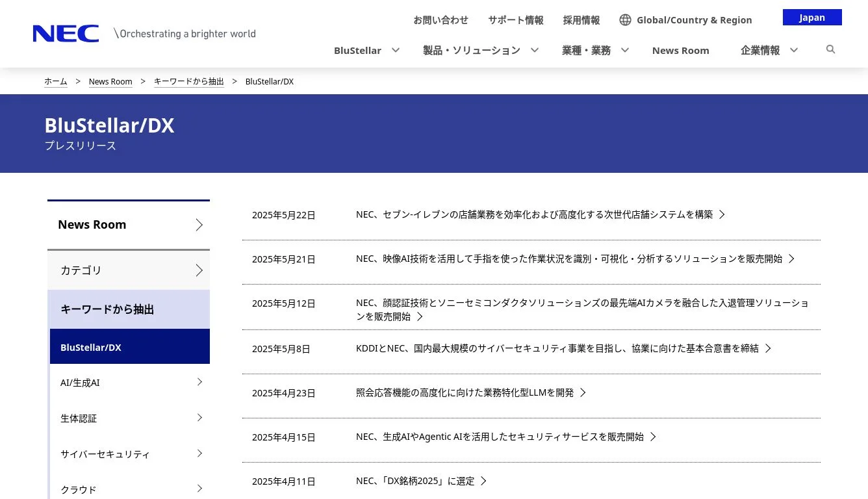Open the search magnifier icon

click(830, 49)
